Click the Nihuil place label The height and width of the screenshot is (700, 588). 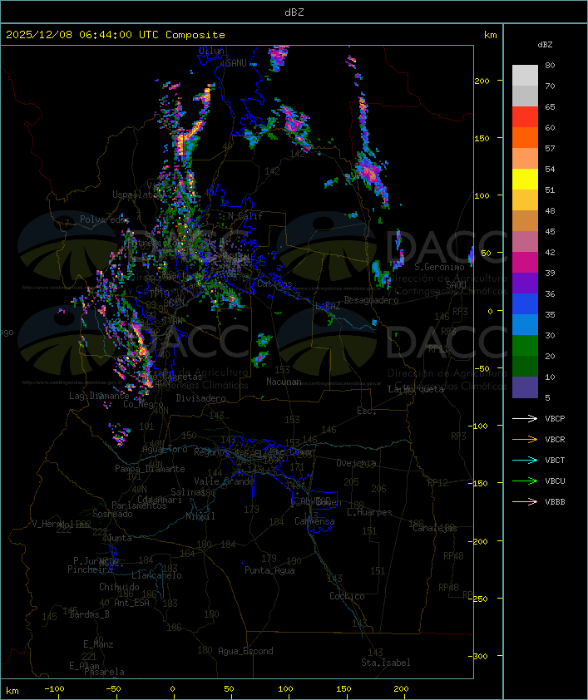click(200, 516)
